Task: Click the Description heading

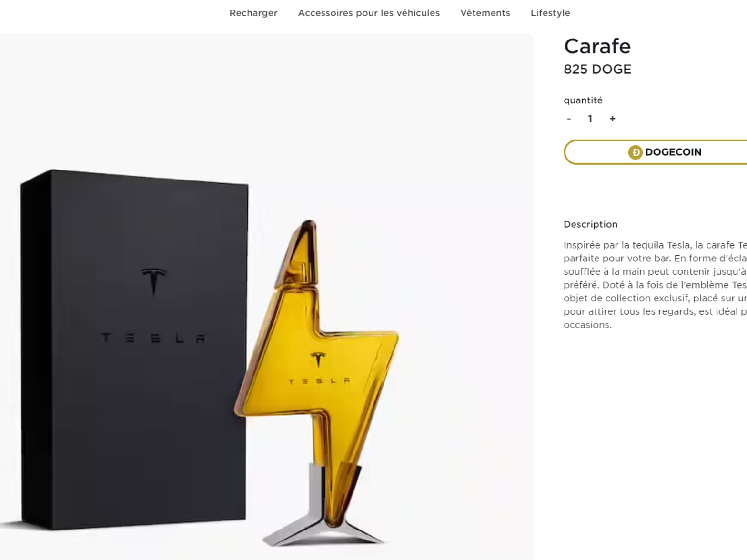Action: tap(590, 224)
